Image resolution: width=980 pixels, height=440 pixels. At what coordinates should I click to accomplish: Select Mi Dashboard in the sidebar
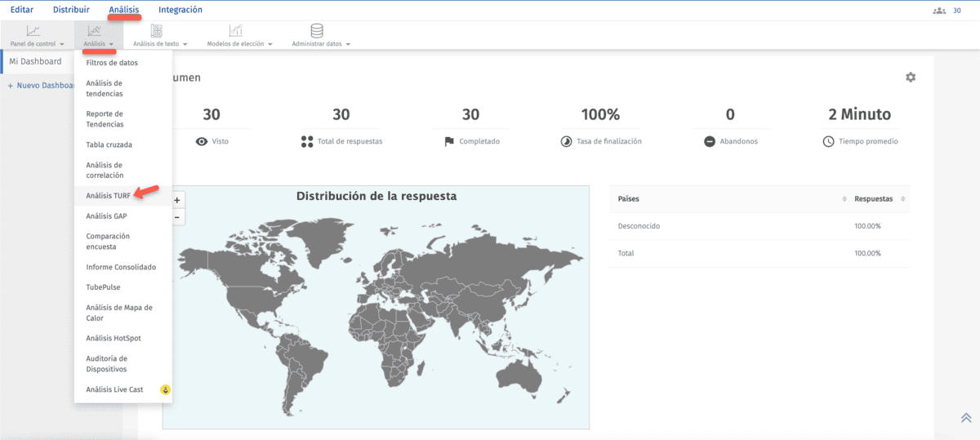click(35, 61)
